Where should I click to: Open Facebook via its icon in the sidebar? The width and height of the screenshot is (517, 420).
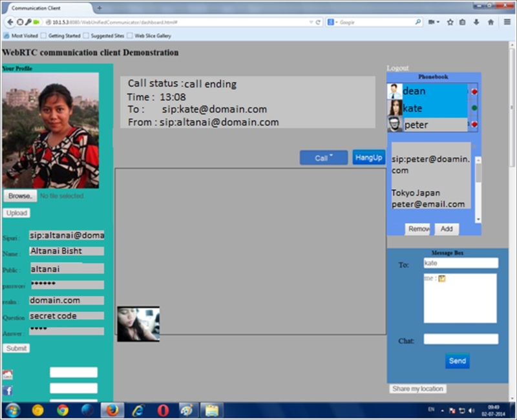(8, 390)
